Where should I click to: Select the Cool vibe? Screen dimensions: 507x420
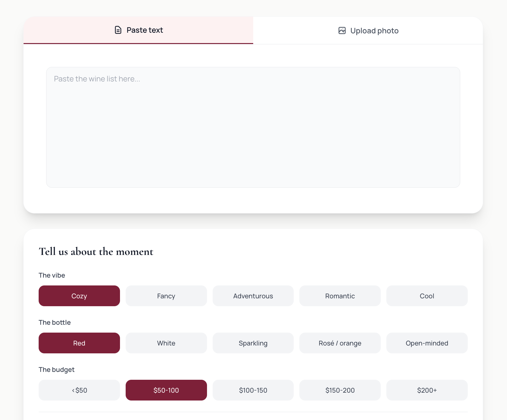click(427, 296)
